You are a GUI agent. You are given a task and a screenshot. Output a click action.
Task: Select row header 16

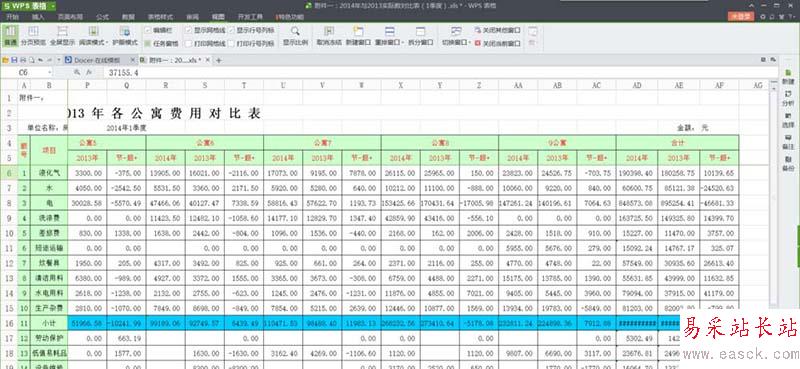click(x=9, y=323)
